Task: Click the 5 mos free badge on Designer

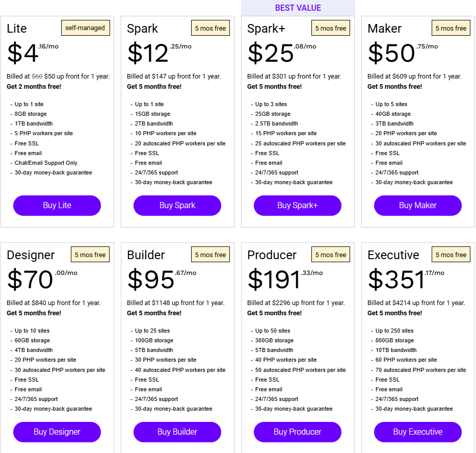Action: [90, 255]
